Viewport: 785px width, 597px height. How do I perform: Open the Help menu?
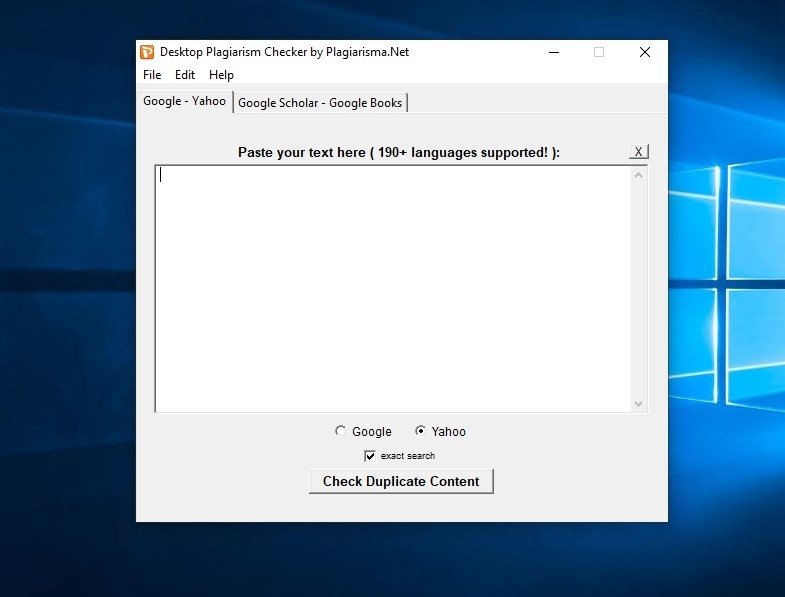(221, 75)
